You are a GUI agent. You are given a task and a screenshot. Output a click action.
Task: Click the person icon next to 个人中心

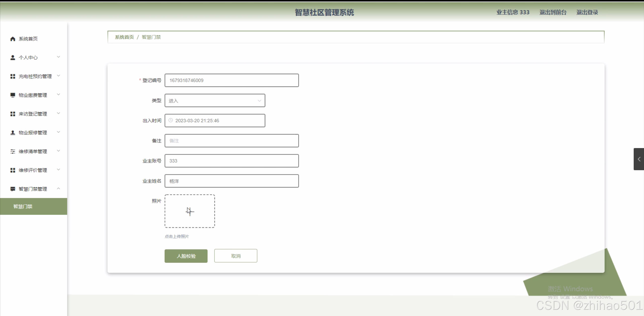[13, 58]
